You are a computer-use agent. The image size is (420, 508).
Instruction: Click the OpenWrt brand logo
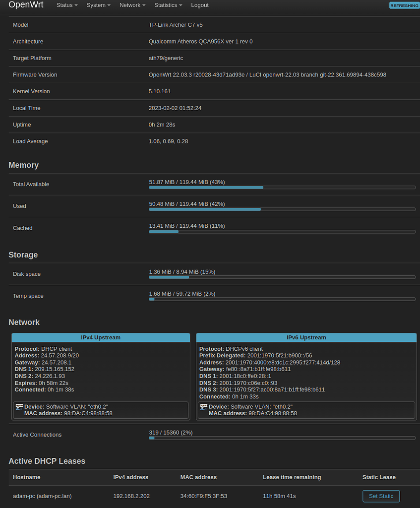pos(26,5)
